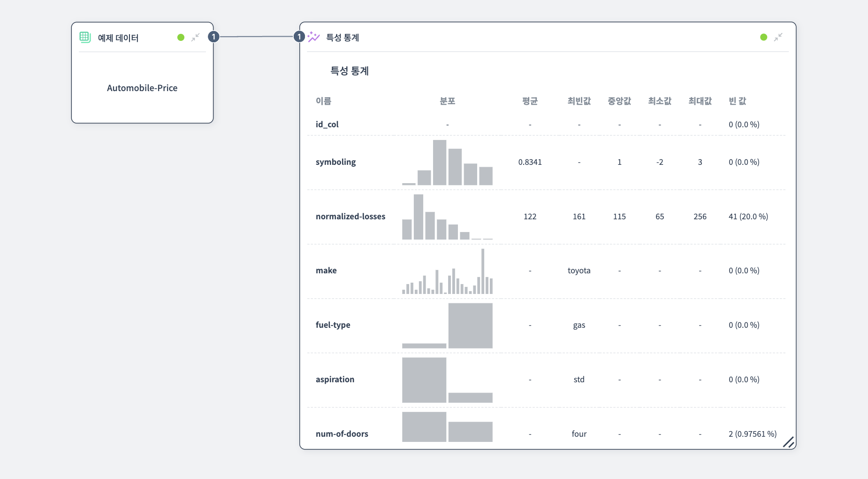Screen dimensions: 868x479
Task: Click the 예제 데이터 output port 1
Action: [213, 37]
